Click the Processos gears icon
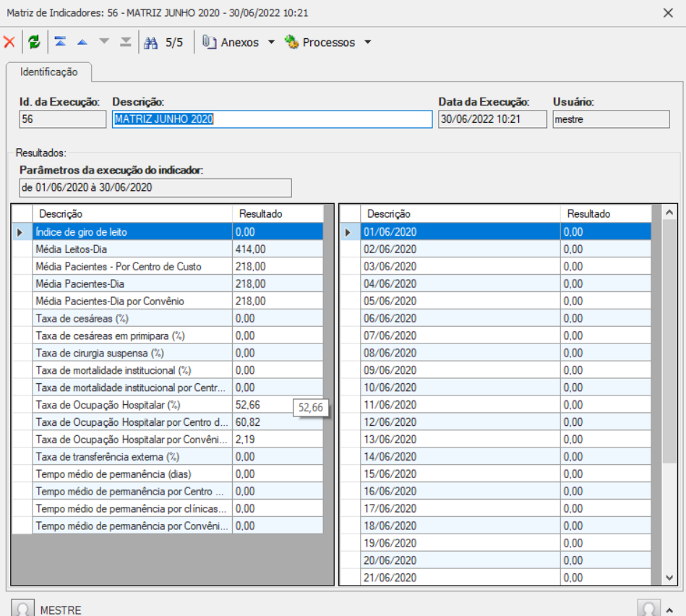The image size is (686, 616). (x=291, y=42)
